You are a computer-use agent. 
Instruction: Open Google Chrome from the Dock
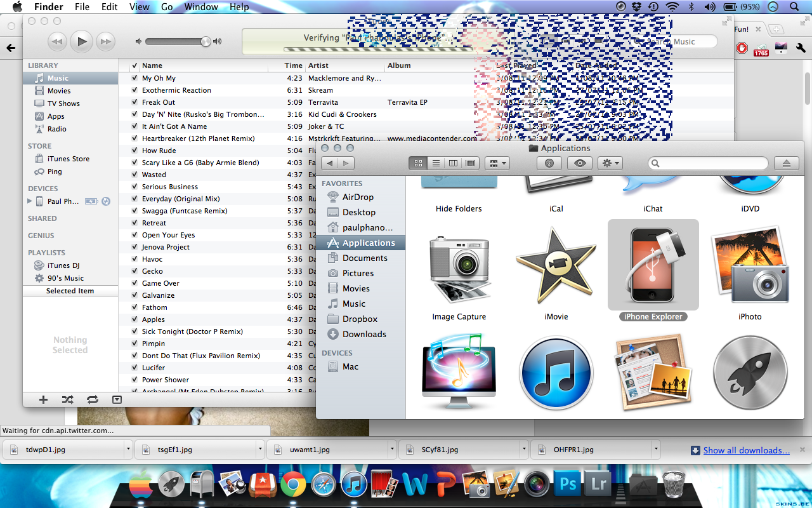293,485
